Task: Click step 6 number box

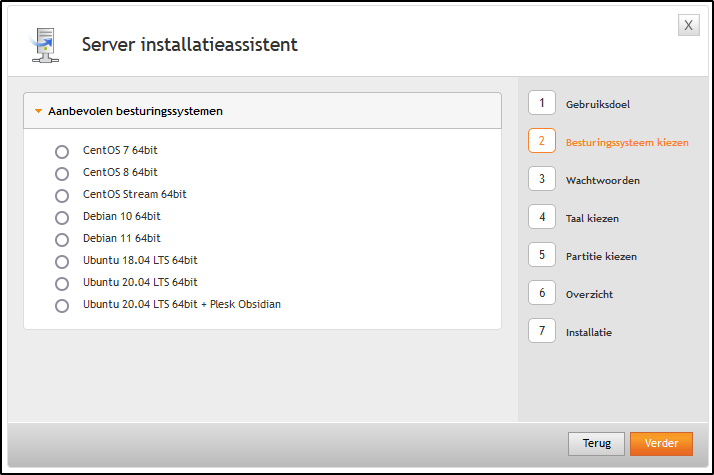Action: (542, 292)
